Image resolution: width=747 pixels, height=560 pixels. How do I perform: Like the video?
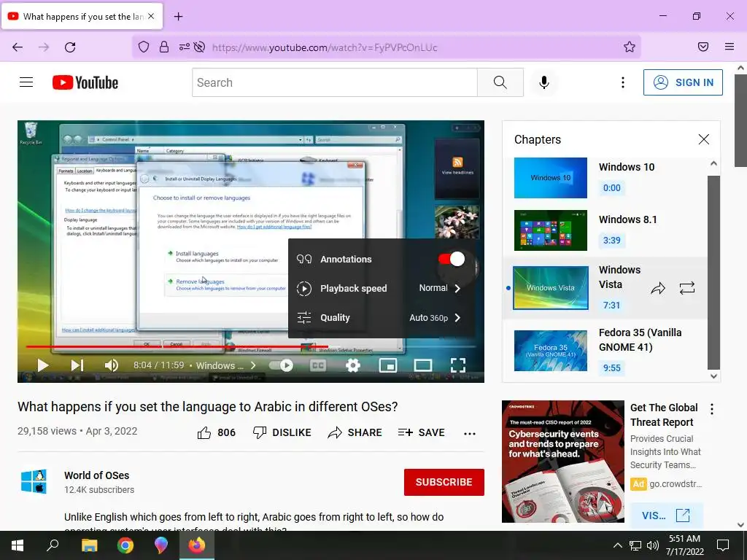(216, 432)
